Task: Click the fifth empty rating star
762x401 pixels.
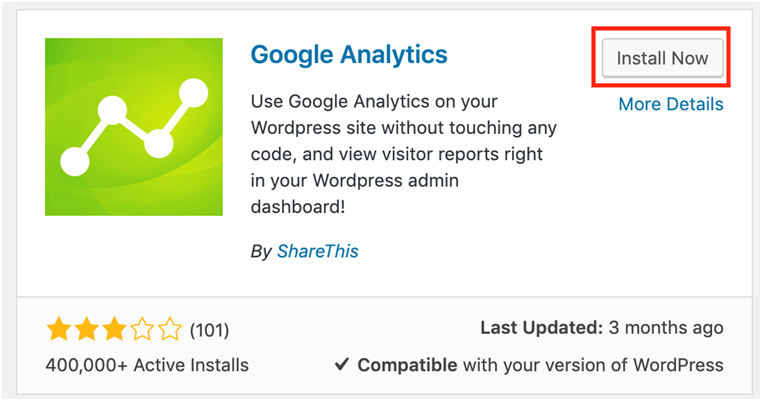Action: (x=169, y=328)
